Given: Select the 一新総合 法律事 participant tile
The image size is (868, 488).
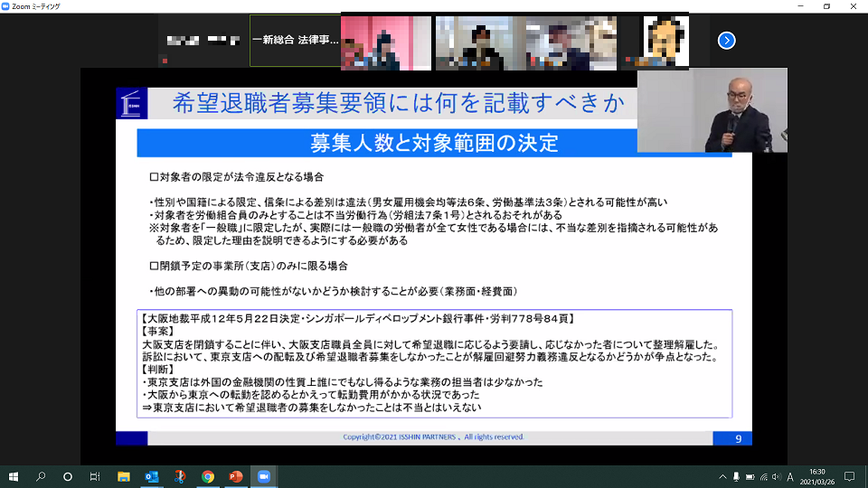Looking at the screenshot, I should 295,41.
